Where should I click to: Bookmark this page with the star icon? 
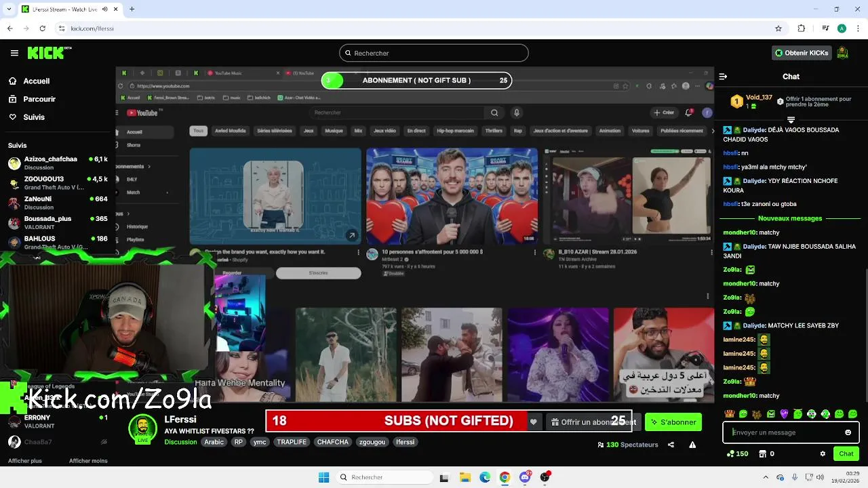point(778,28)
